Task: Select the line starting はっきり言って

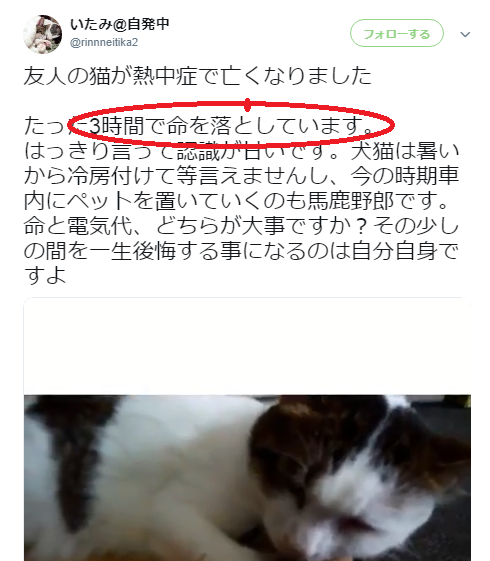Action: pos(241,151)
